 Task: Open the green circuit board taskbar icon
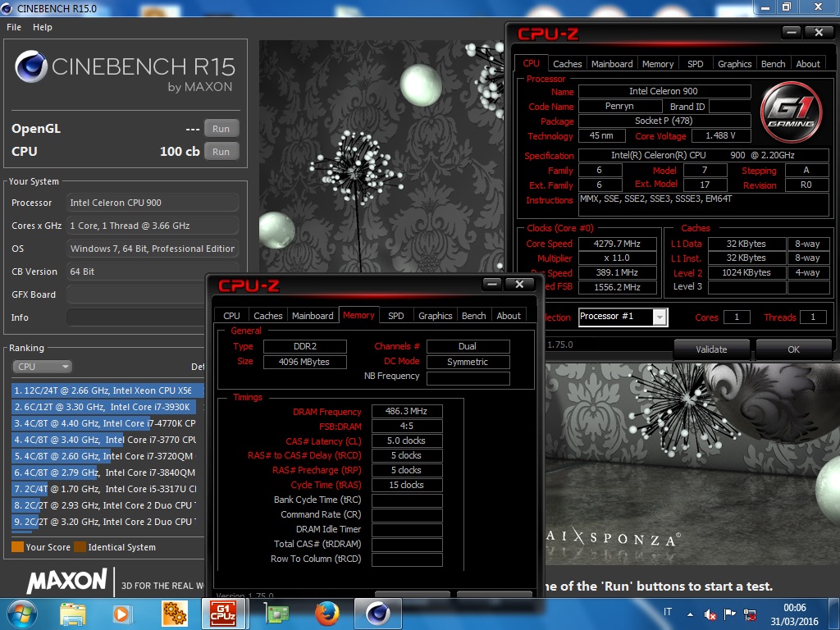[x=276, y=614]
